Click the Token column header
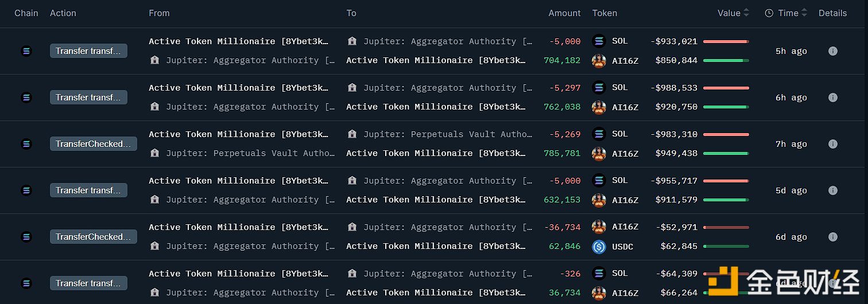The width and height of the screenshot is (868, 304). (604, 13)
